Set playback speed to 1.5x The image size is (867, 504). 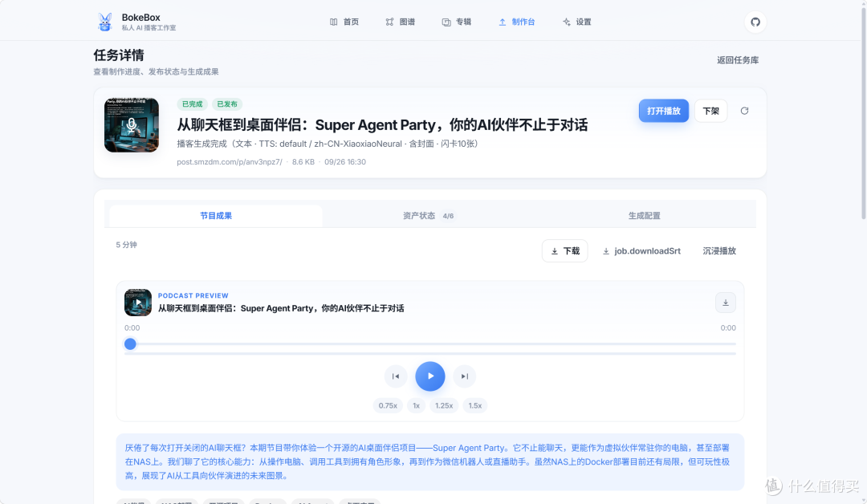[475, 405]
